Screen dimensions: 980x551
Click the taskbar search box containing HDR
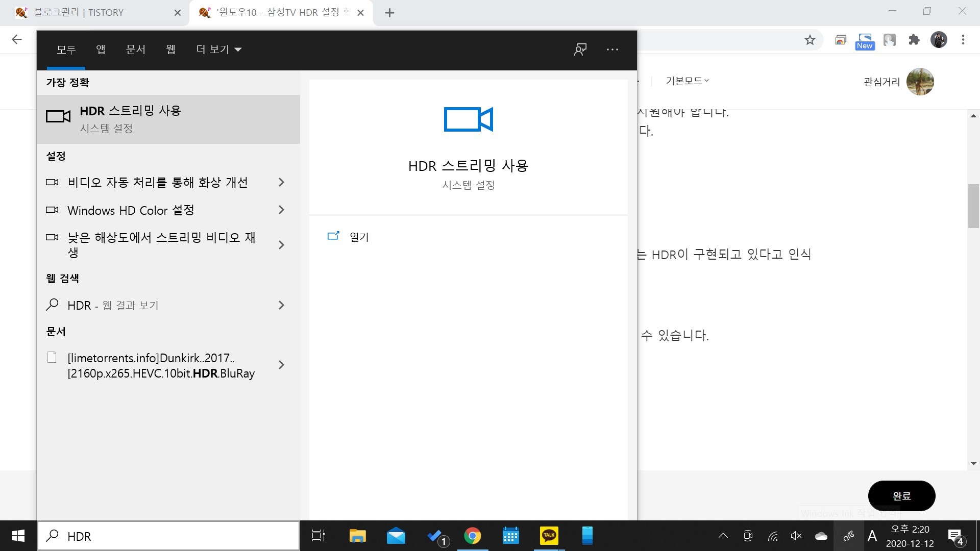(168, 536)
